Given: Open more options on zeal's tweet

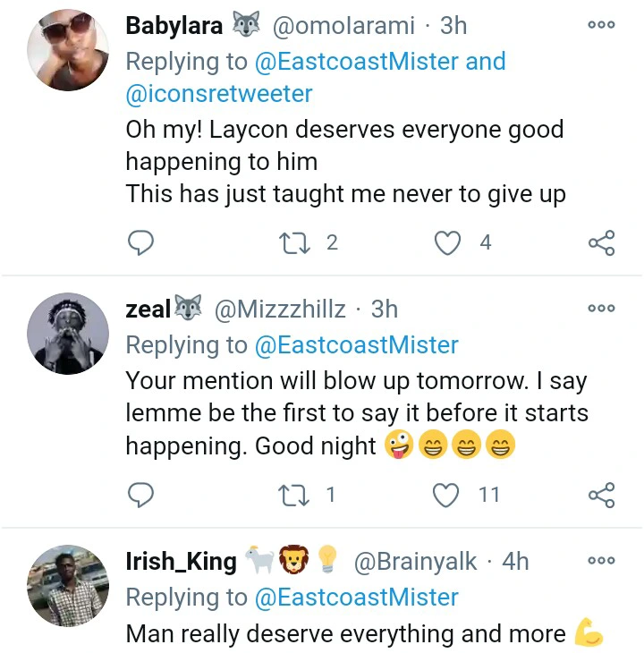Looking at the screenshot, I should coord(601,309).
